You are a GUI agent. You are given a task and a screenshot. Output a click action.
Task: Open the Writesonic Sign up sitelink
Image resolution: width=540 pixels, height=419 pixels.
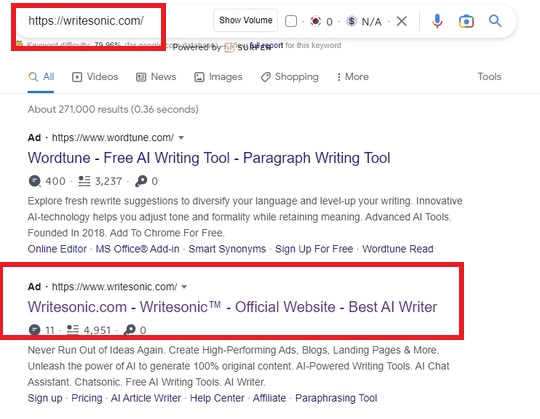click(45, 398)
